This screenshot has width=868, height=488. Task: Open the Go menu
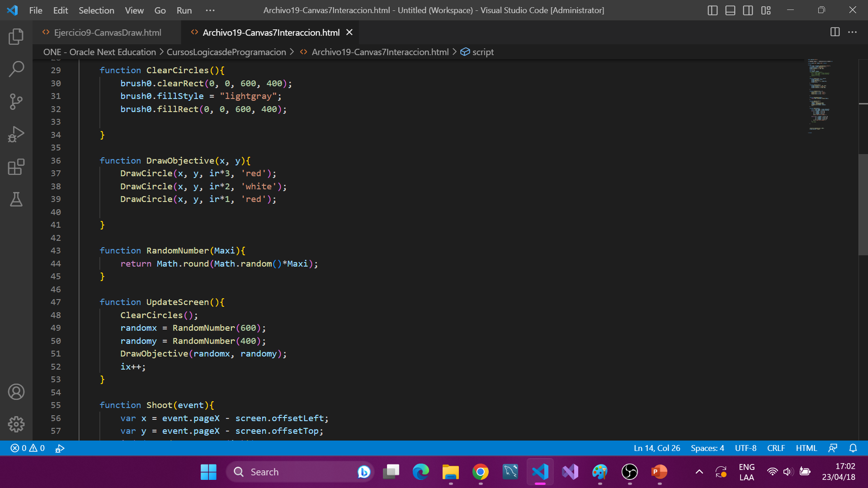(x=160, y=10)
